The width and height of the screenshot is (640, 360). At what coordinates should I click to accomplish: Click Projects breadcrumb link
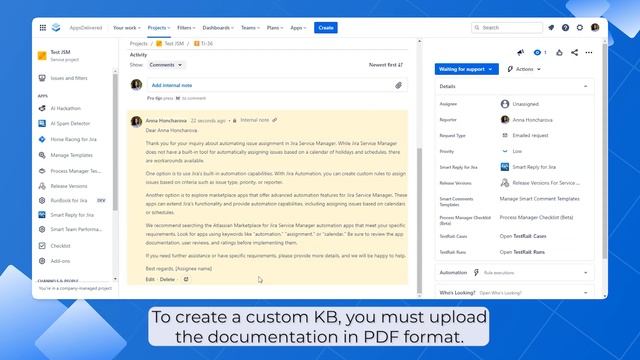pyautogui.click(x=138, y=43)
